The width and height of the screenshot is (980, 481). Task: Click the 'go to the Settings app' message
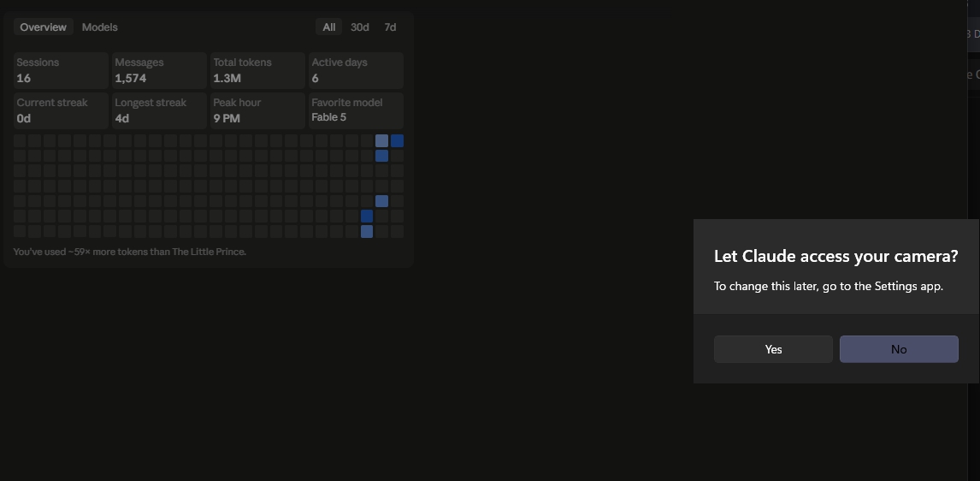(828, 287)
